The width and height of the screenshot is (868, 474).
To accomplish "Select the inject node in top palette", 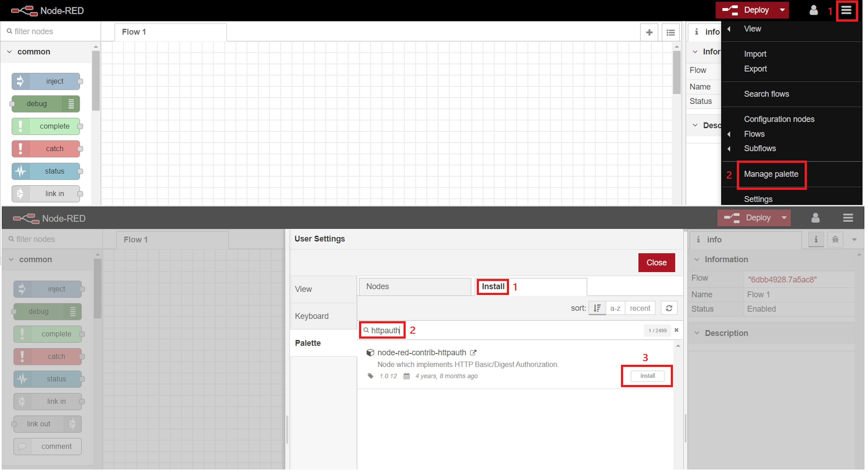I will click(46, 81).
